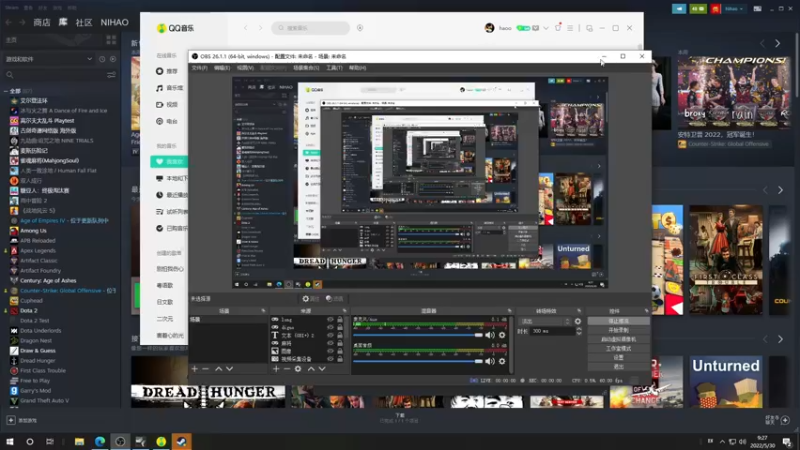
Task: Open OBS 设置 button
Action: click(x=618, y=358)
